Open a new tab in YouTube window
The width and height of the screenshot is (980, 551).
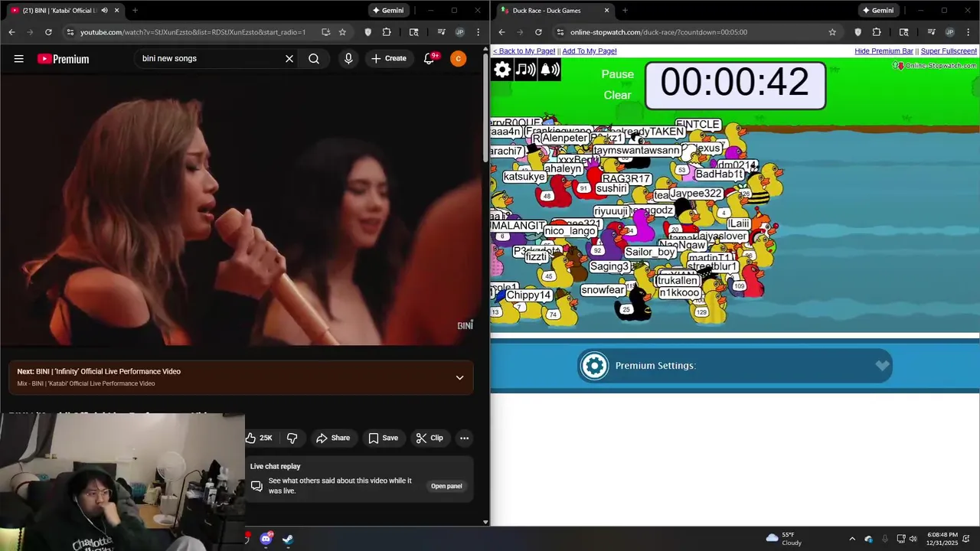[135, 11]
